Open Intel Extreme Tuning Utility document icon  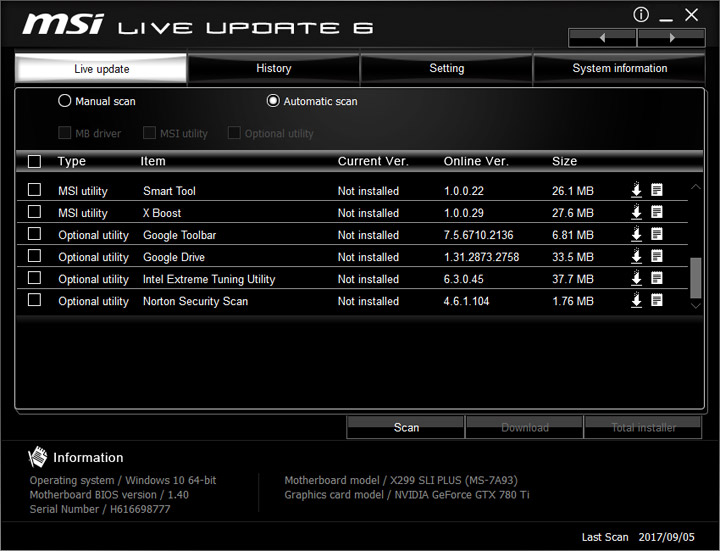point(657,278)
